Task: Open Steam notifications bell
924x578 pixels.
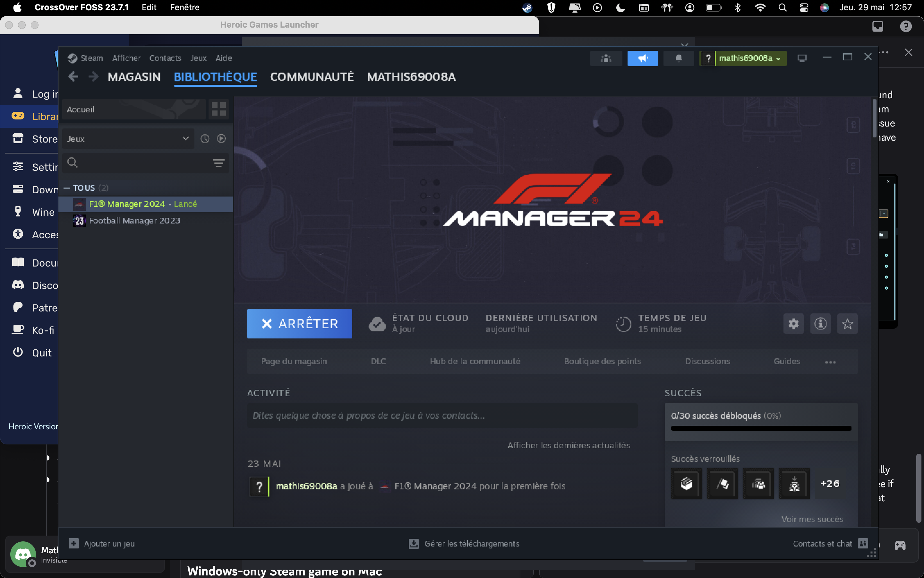Action: tap(679, 58)
